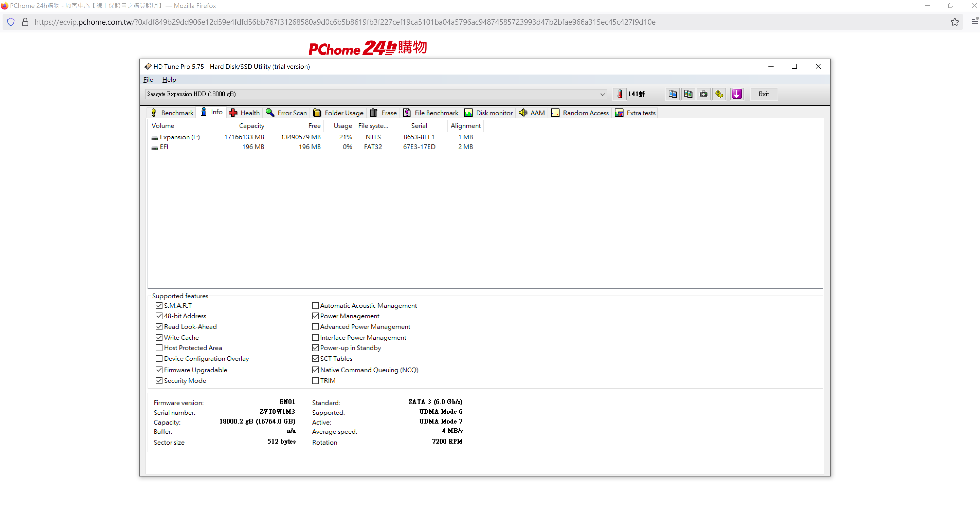This screenshot has height=532, width=980.
Task: Click the Extra tests icon
Action: tap(619, 113)
